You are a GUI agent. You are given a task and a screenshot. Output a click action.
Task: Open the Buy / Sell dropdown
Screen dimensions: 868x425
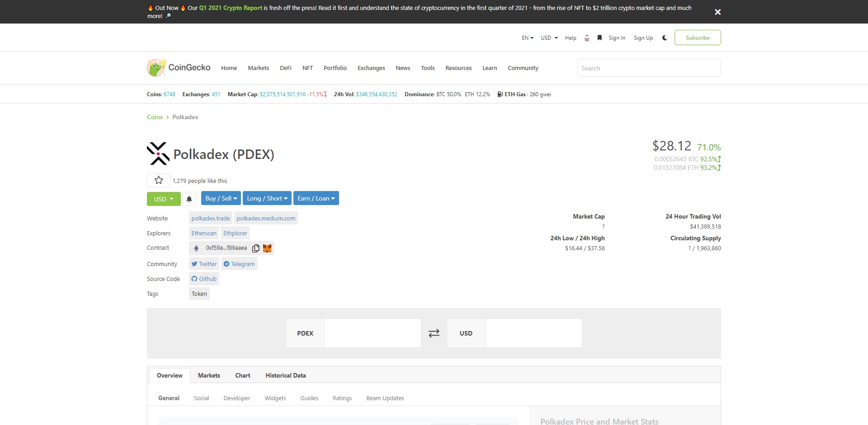coord(221,198)
